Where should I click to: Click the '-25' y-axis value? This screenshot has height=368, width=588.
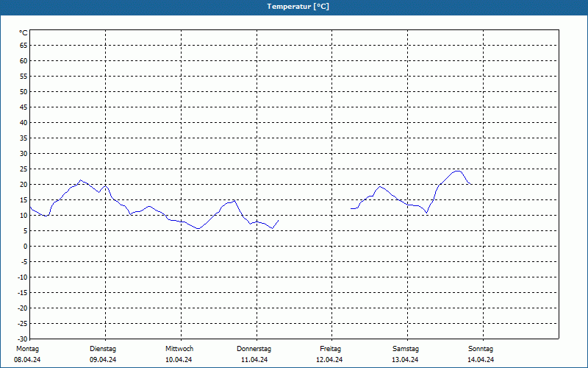tap(23, 324)
